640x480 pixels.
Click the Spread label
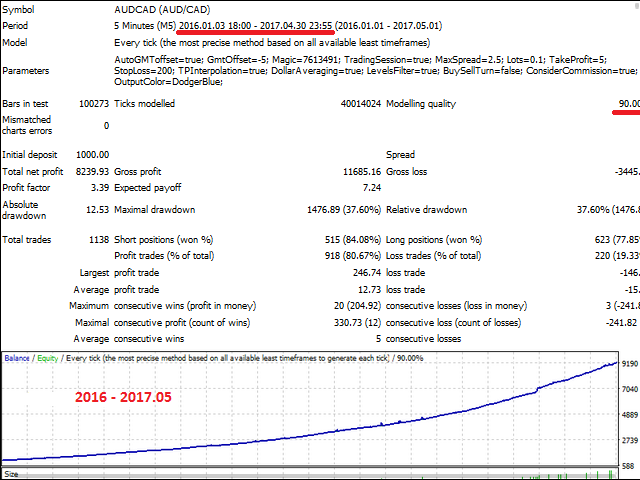pos(400,155)
